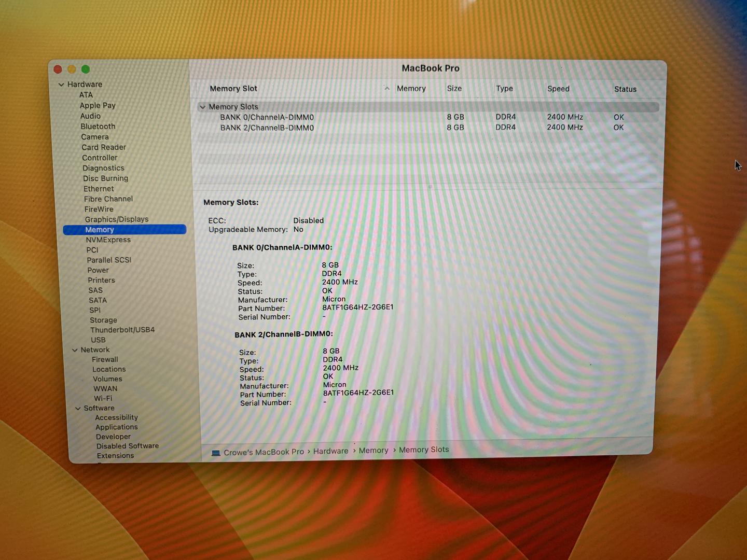Open Firewall under Network
Image resolution: width=747 pixels, height=560 pixels.
(105, 359)
